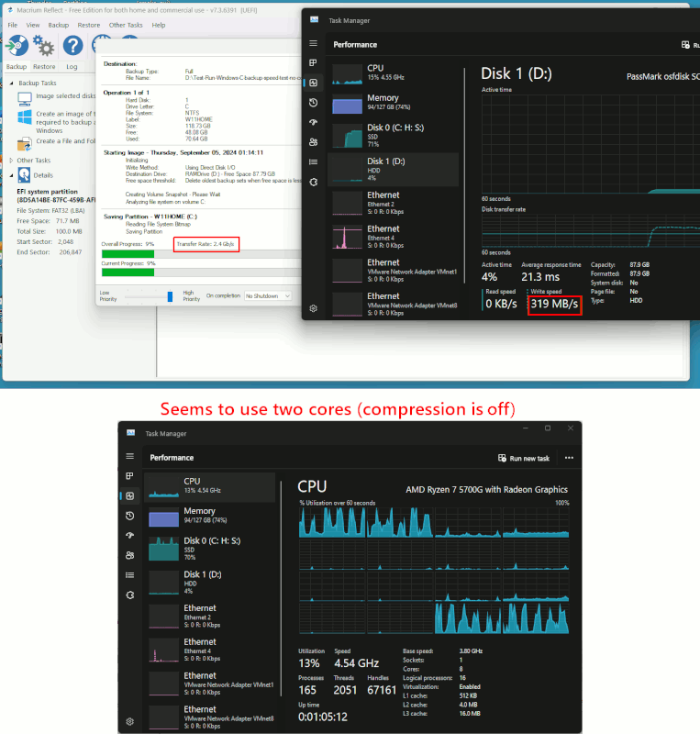Open Settings gear in top Task Manager

(x=313, y=308)
